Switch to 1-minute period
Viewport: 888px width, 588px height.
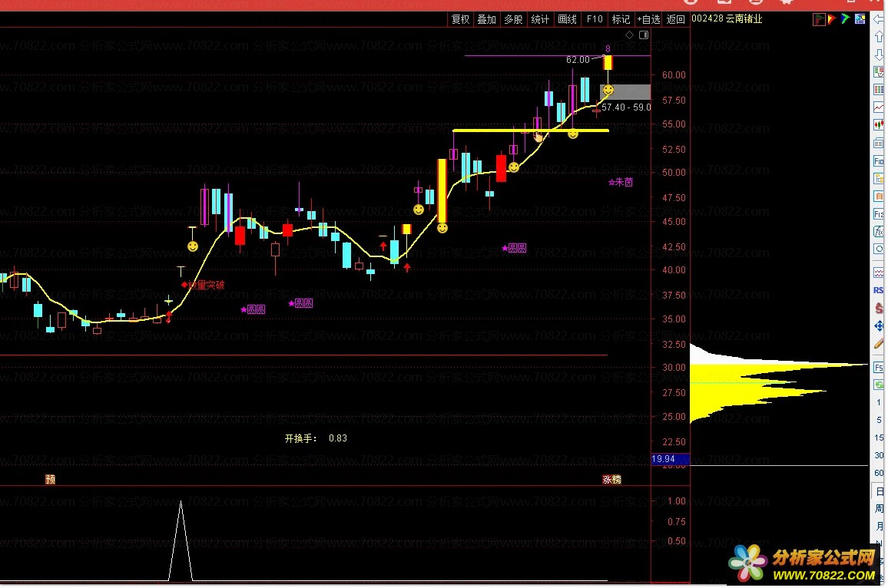[x=879, y=402]
